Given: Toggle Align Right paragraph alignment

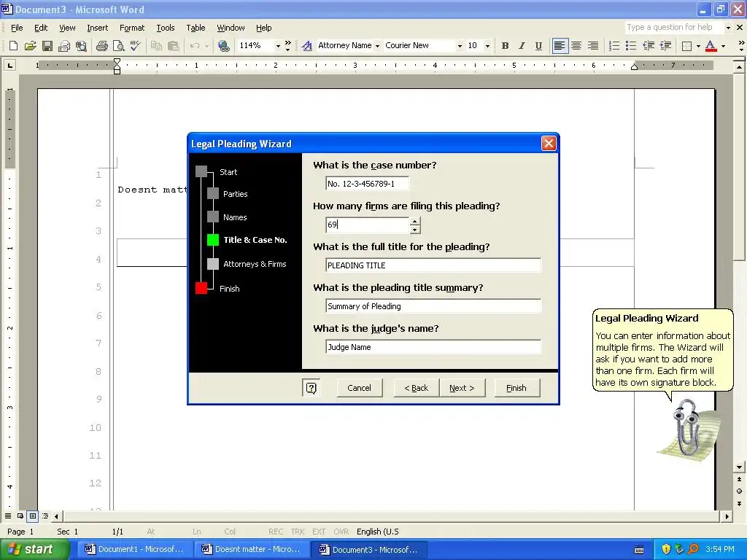Looking at the screenshot, I should coord(593,46).
